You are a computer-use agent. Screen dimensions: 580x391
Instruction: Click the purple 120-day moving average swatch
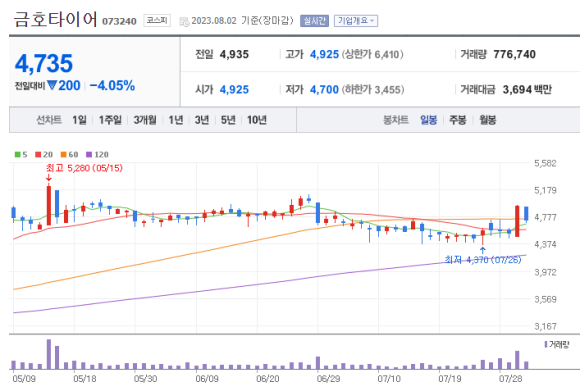(89, 155)
